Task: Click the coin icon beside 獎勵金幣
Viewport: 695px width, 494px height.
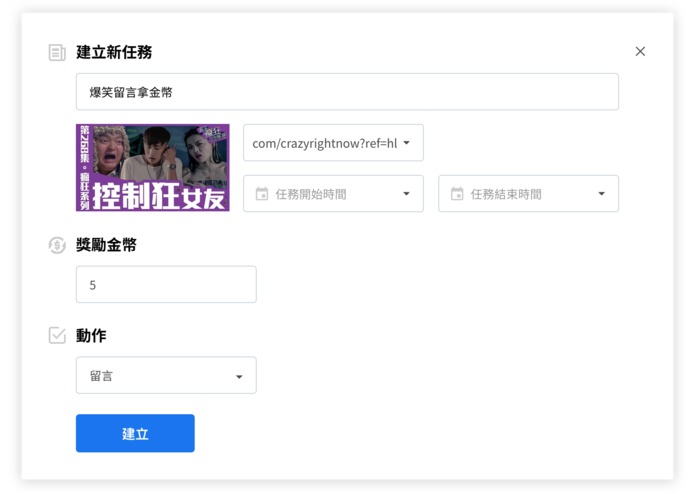Action: click(57, 245)
